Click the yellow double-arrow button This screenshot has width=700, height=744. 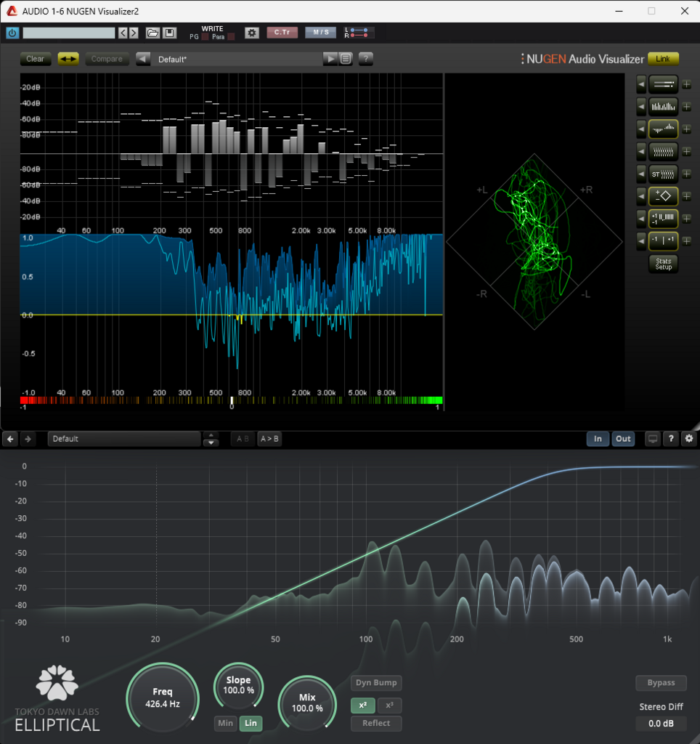68,59
